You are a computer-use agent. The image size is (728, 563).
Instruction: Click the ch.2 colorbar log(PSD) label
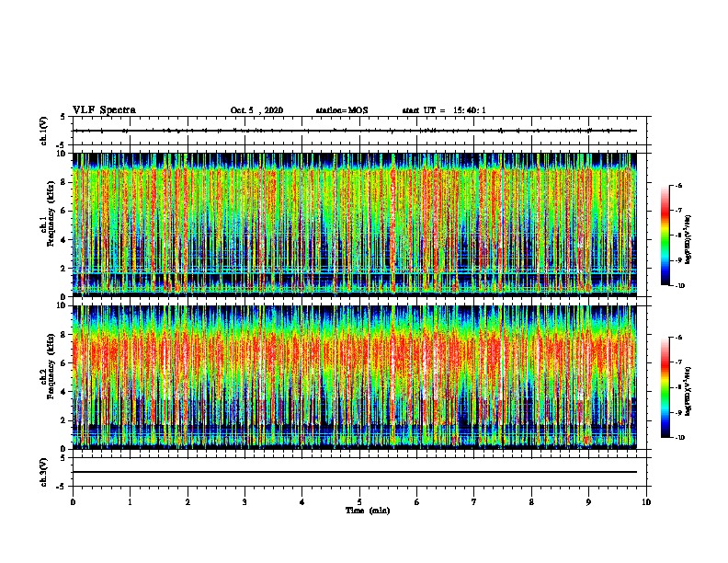688,391
